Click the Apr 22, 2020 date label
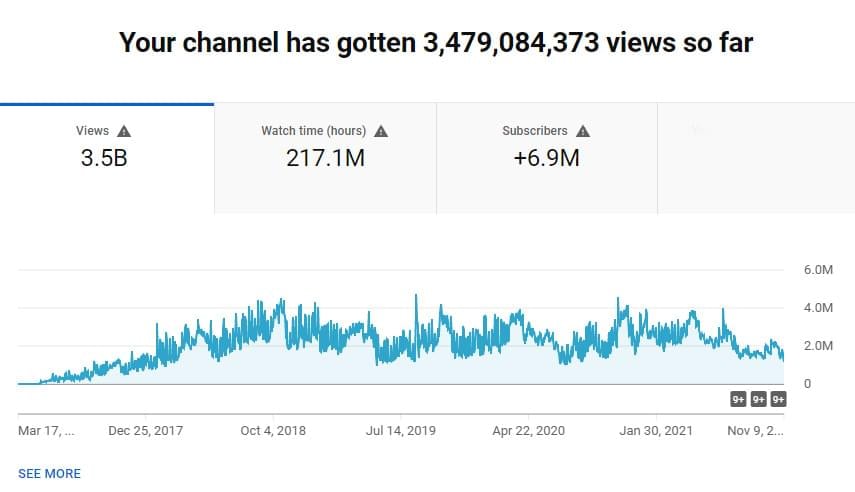 (529, 431)
